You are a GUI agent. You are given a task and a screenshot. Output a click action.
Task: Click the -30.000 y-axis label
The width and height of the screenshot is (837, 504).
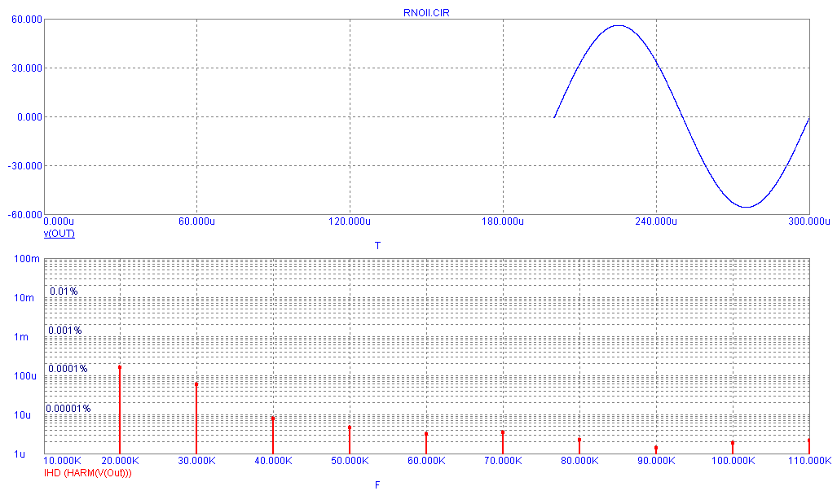pos(25,166)
